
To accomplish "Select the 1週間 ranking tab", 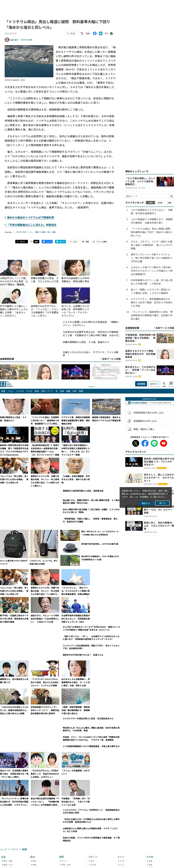I will pyautogui.click(x=169, y=203).
